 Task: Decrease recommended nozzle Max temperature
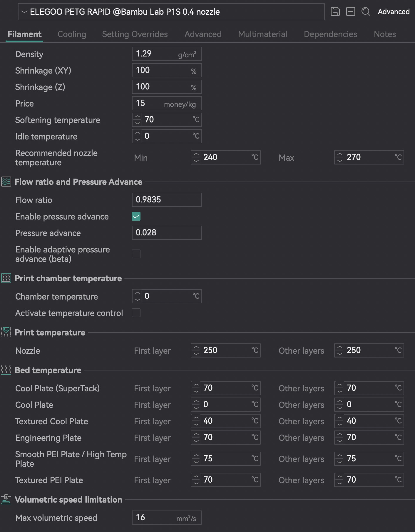click(339, 161)
